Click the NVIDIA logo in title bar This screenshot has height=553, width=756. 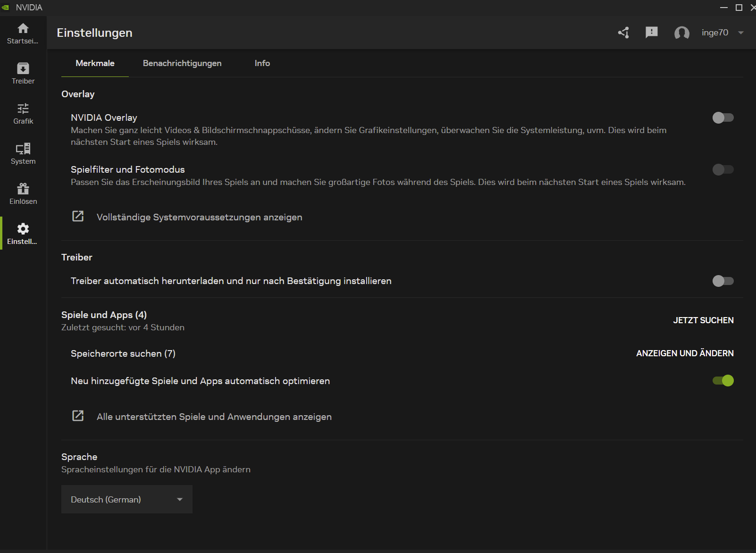click(5, 8)
